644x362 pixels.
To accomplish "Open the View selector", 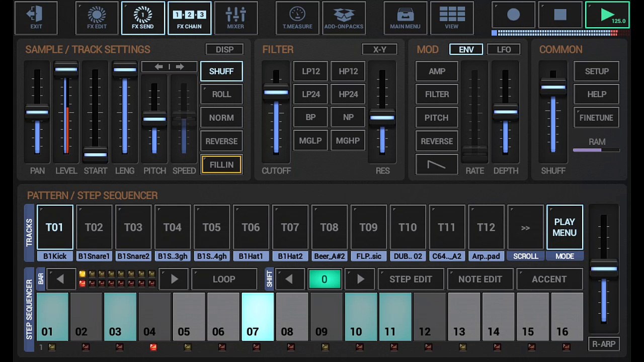I will point(452,18).
